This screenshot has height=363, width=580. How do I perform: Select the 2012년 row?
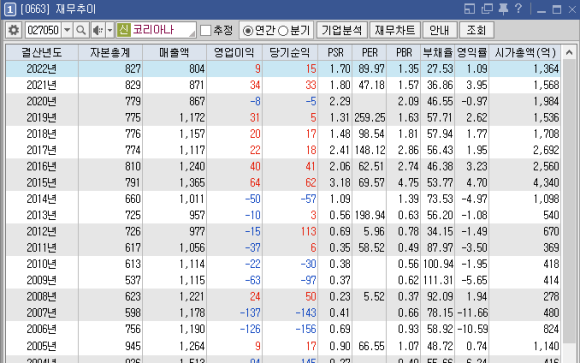click(x=283, y=232)
